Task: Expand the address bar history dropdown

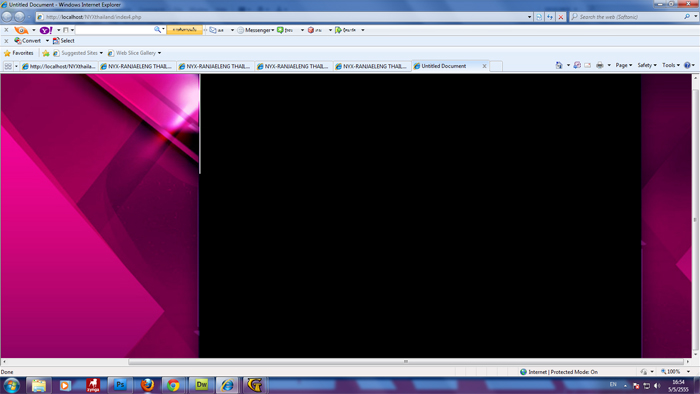Action: coord(529,17)
